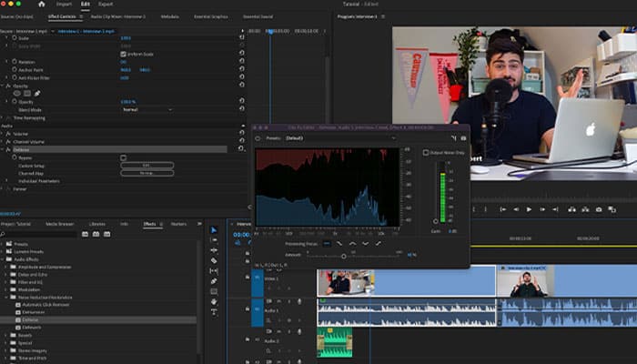This screenshot has height=364, width=637.
Task: Toggle animation stopwatch for Anchor Point
Action: click(15, 70)
